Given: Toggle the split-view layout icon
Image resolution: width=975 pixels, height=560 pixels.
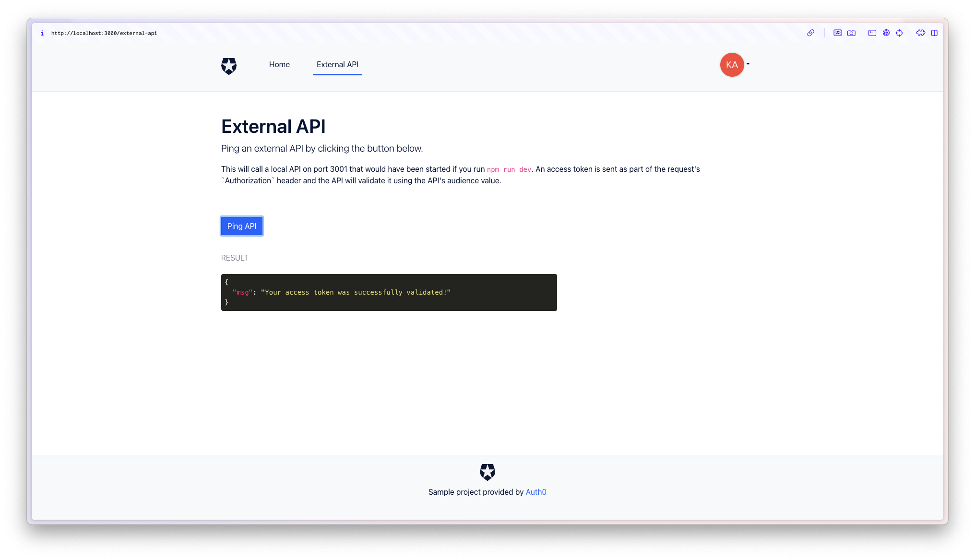Looking at the screenshot, I should (x=934, y=33).
